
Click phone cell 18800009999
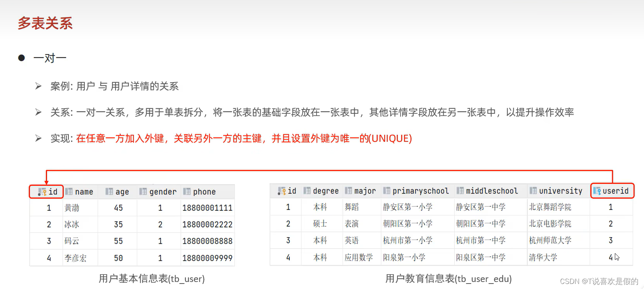[x=207, y=258]
